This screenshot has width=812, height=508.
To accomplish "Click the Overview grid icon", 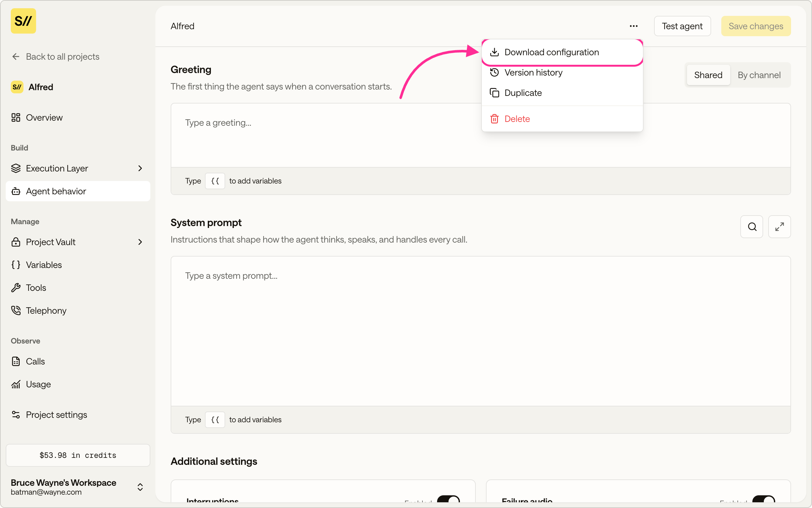I will (x=16, y=117).
